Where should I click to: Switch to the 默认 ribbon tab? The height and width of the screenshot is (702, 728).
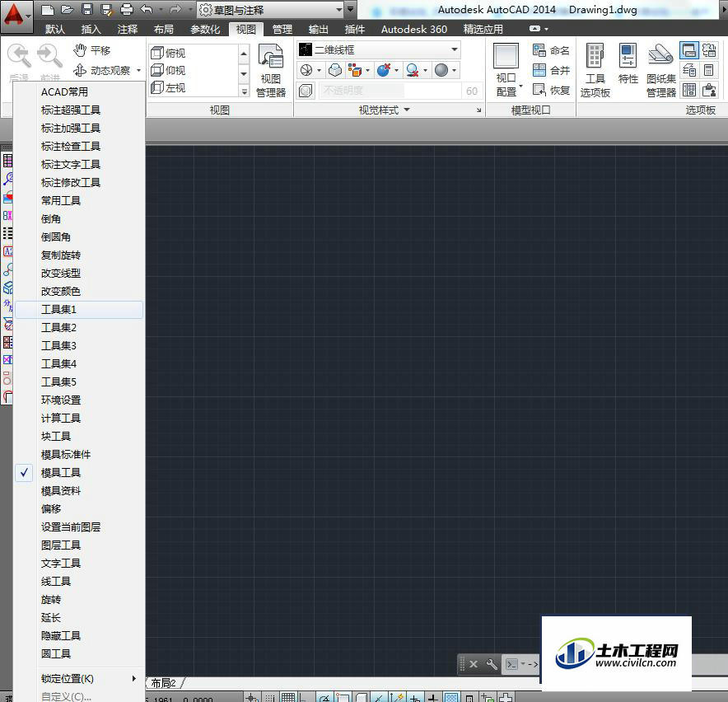[55, 30]
